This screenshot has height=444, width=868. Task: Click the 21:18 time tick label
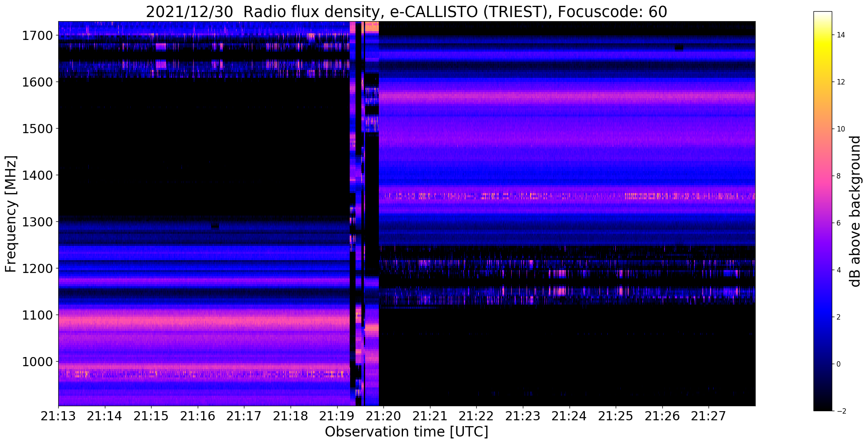coord(291,416)
